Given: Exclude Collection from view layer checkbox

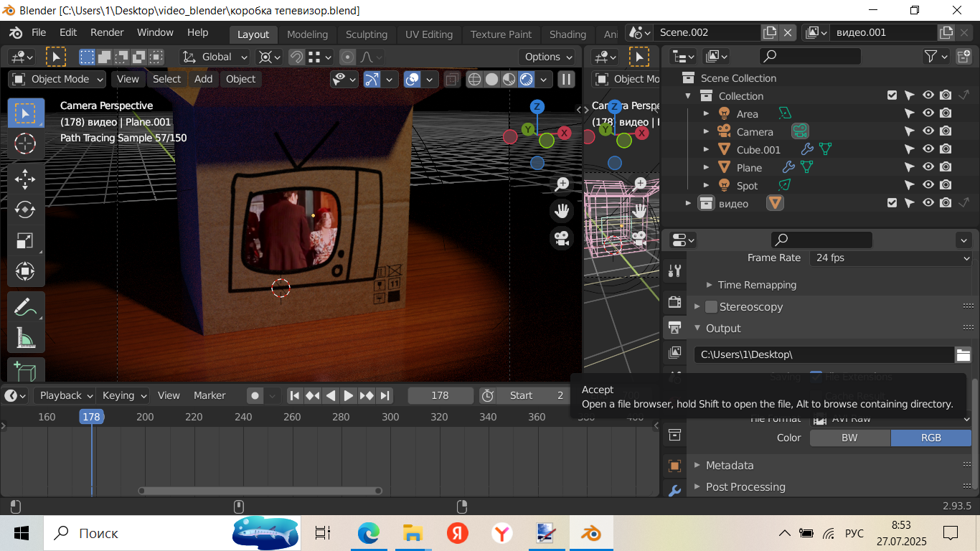Looking at the screenshot, I should [892, 95].
